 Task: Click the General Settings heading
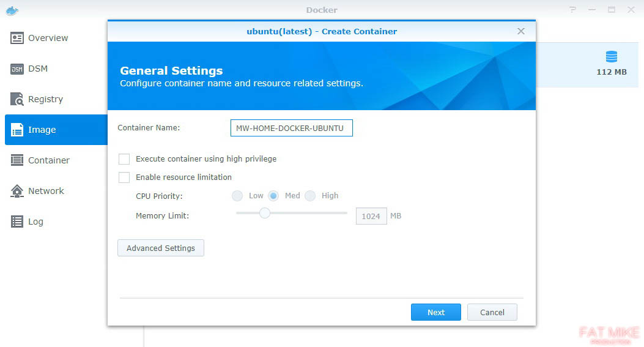pyautogui.click(x=171, y=71)
